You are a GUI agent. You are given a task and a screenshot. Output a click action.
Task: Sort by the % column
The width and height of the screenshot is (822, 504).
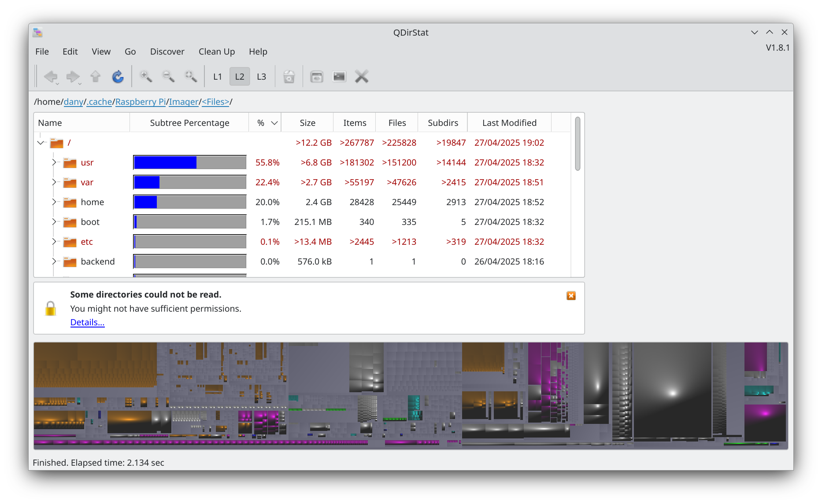coord(265,123)
